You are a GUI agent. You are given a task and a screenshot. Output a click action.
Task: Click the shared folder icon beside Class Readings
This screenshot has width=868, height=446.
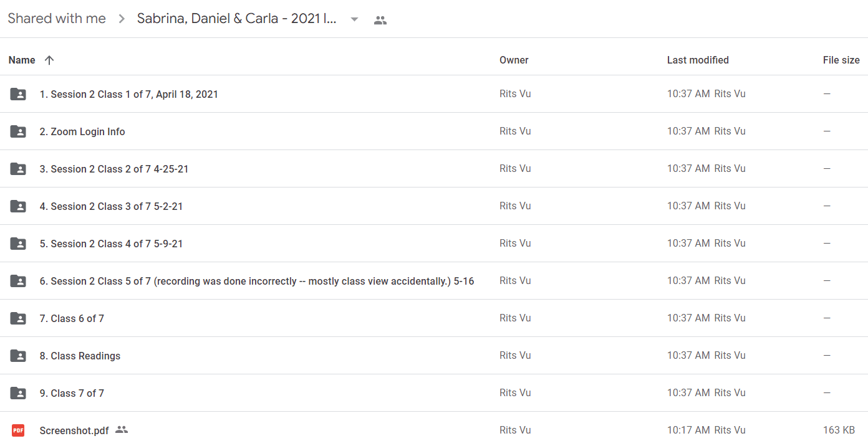(x=18, y=356)
